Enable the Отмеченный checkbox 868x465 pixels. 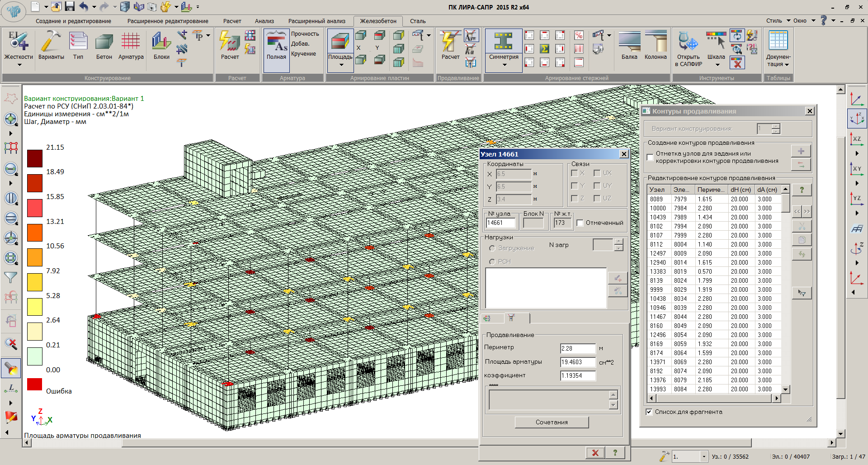[x=580, y=223]
